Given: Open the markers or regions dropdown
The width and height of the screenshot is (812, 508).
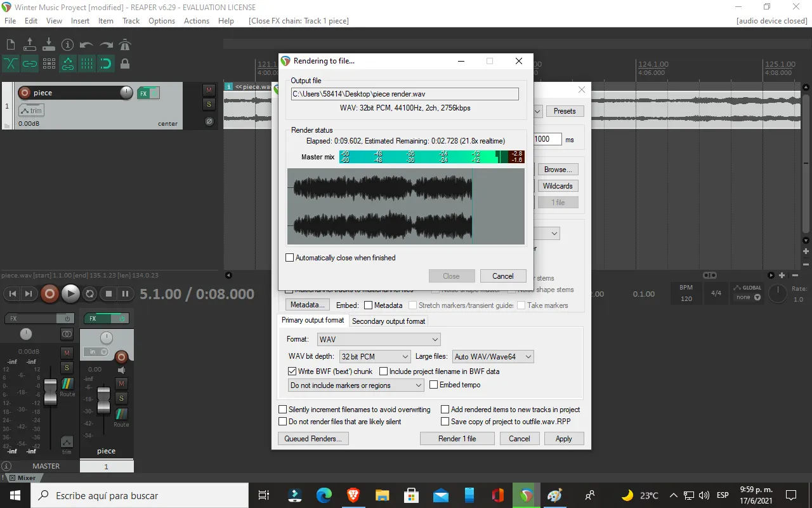Looking at the screenshot, I should tap(356, 385).
